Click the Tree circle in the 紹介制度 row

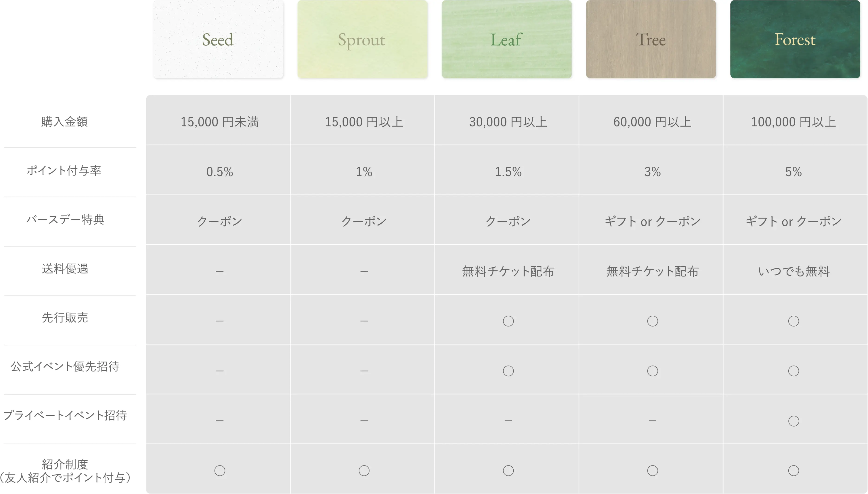[652, 471]
